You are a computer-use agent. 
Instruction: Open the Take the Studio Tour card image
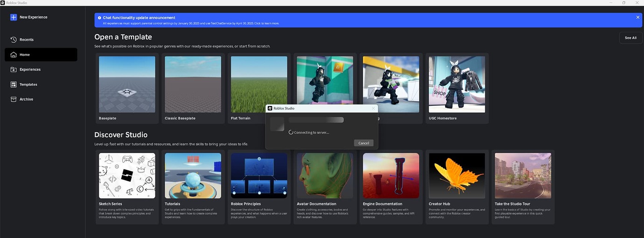coord(523,175)
